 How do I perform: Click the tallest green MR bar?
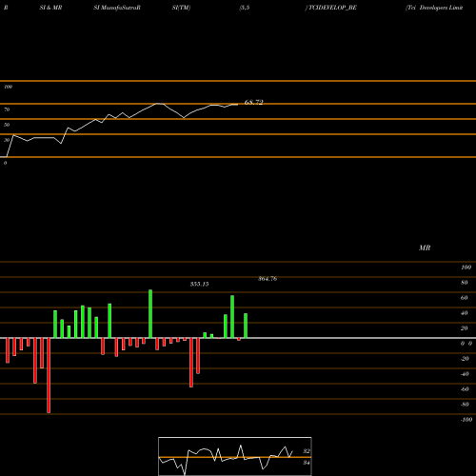tap(150, 314)
